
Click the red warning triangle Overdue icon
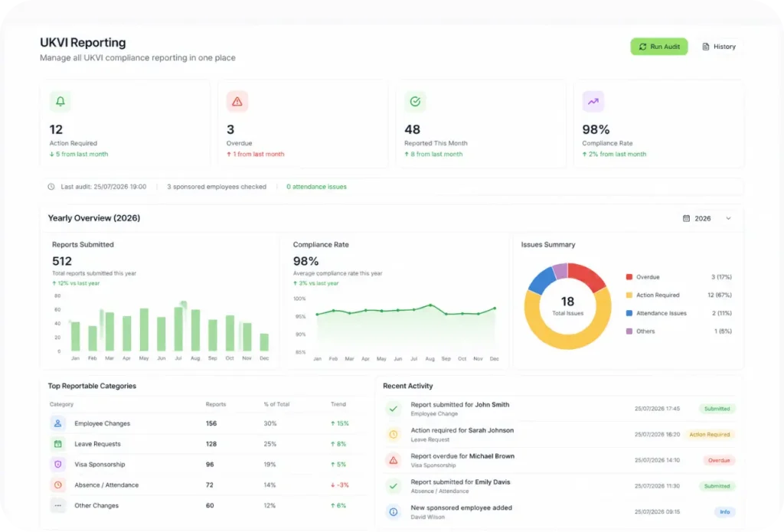point(237,102)
